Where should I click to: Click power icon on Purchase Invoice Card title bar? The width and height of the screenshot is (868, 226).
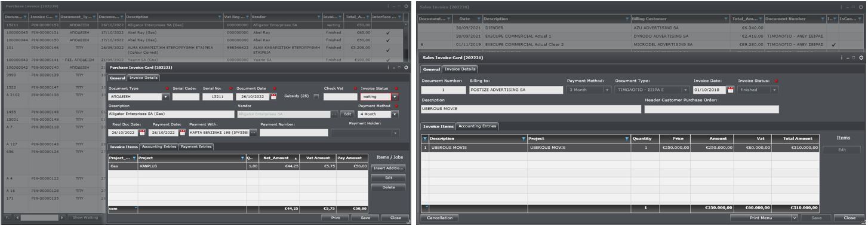pos(406,68)
